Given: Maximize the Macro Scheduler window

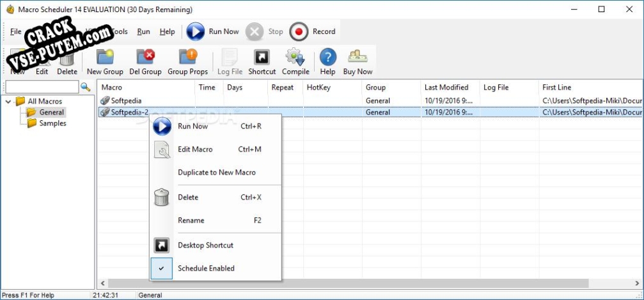Looking at the screenshot, I should point(601,10).
